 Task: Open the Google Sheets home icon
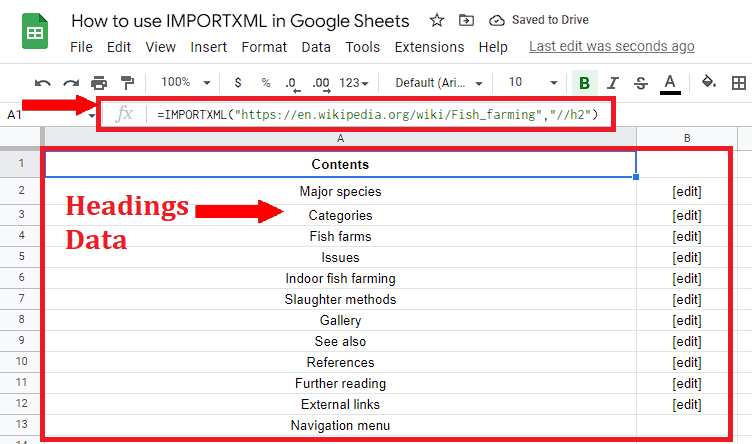[35, 32]
